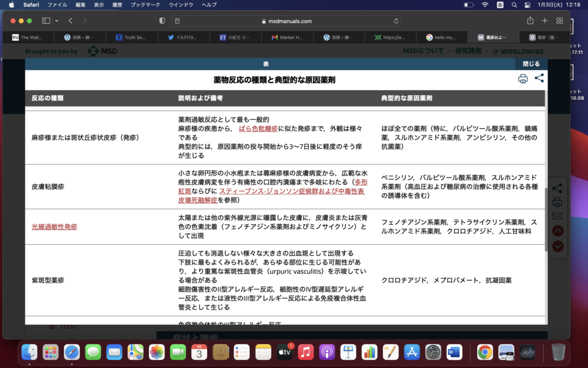The height and width of the screenshot is (368, 588).
Task: Click the Reader view icon in address bar
Action: 177,21
